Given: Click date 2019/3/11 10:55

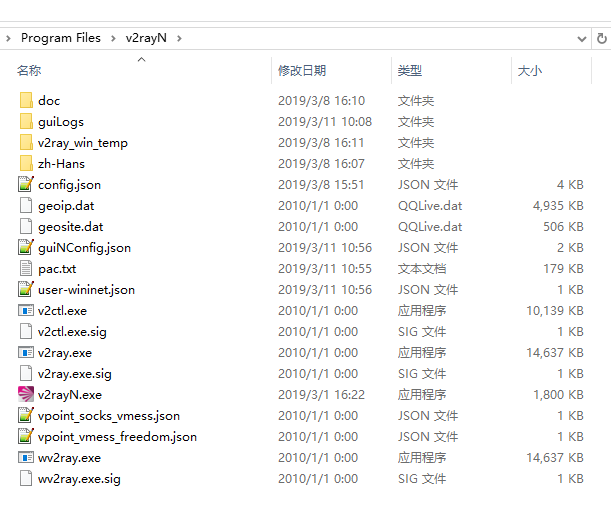Looking at the screenshot, I should pos(325,269).
